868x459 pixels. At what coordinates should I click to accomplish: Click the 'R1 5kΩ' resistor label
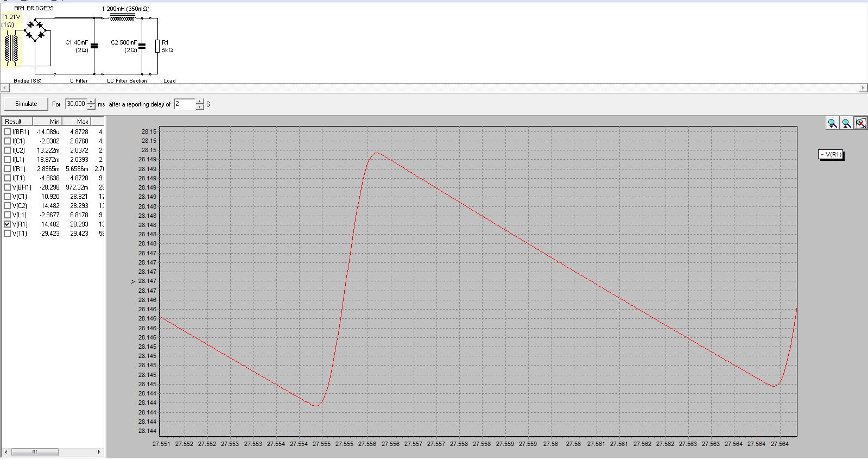pos(167,46)
